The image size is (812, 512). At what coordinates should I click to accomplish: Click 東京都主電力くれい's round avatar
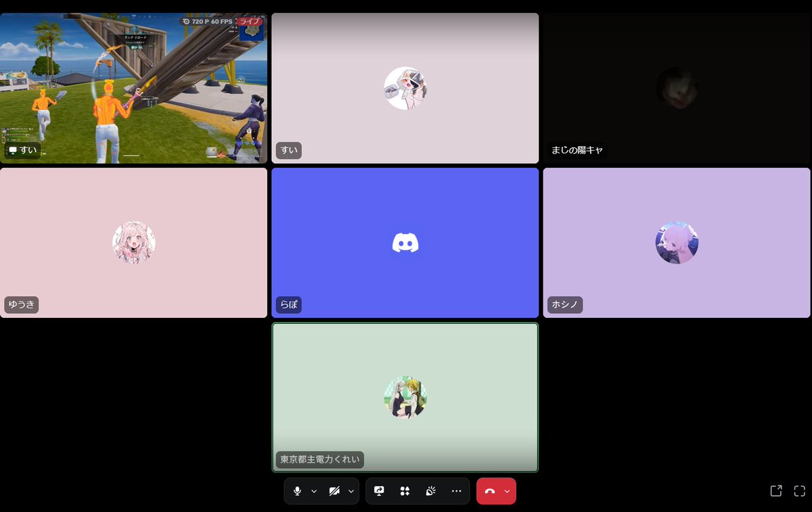pos(405,398)
